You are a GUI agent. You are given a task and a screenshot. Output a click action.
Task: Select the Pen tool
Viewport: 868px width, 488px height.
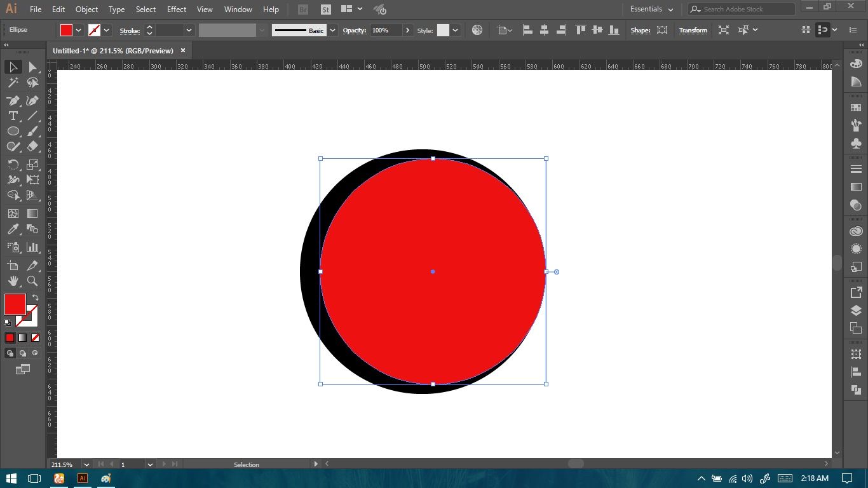pos(13,100)
